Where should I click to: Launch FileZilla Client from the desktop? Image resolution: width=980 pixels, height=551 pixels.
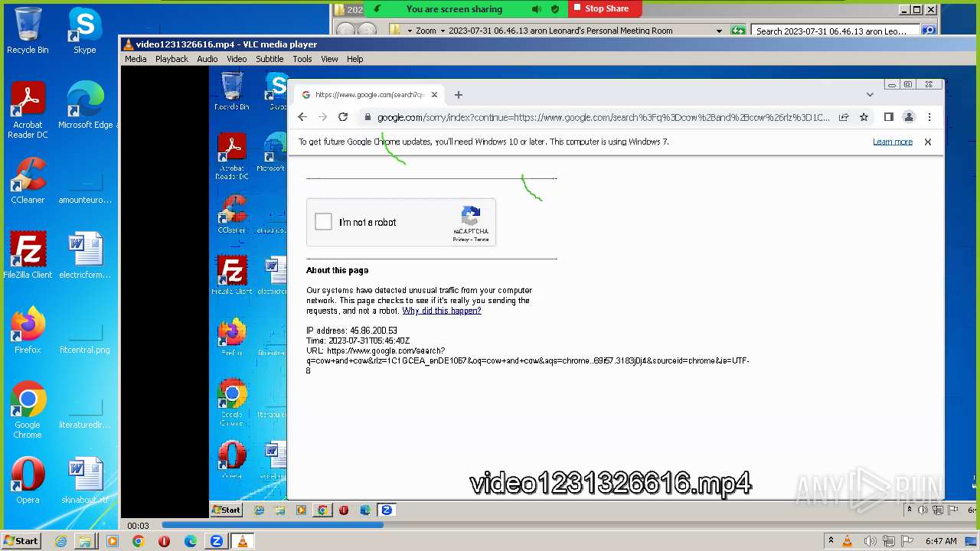(x=28, y=256)
